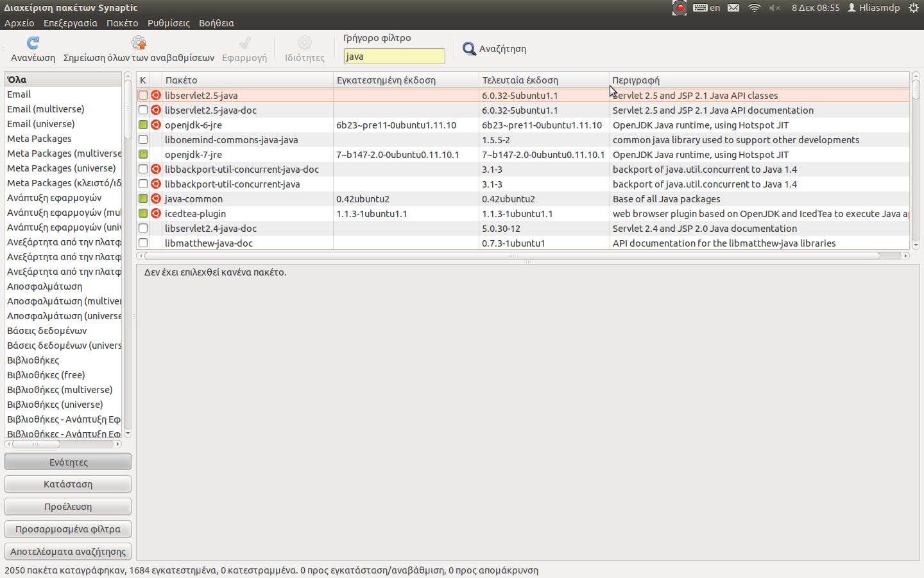Click right arrow of package list horizontal scrollbar

point(905,256)
